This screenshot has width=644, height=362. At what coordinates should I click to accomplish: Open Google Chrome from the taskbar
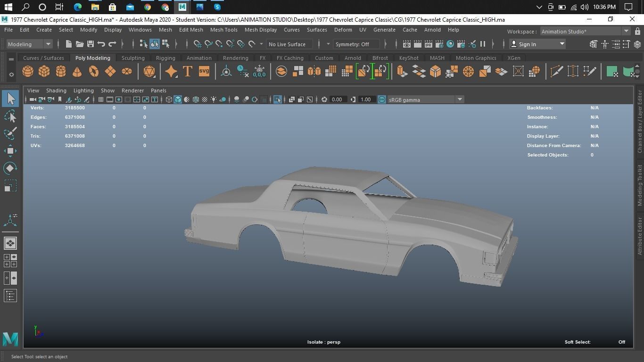(148, 7)
